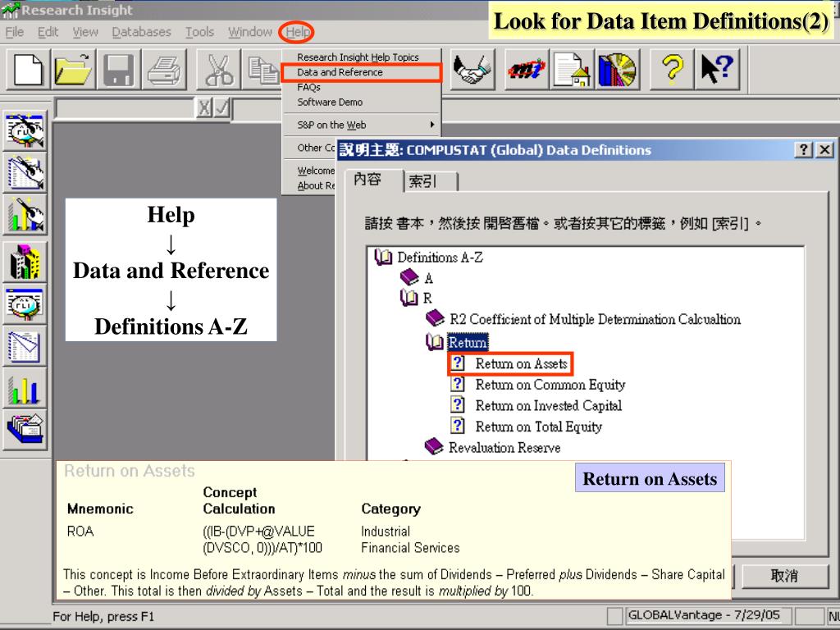Viewport: 840px width, 630px height.
Task: Choose Data and Reference menu item
Action: click(x=362, y=72)
